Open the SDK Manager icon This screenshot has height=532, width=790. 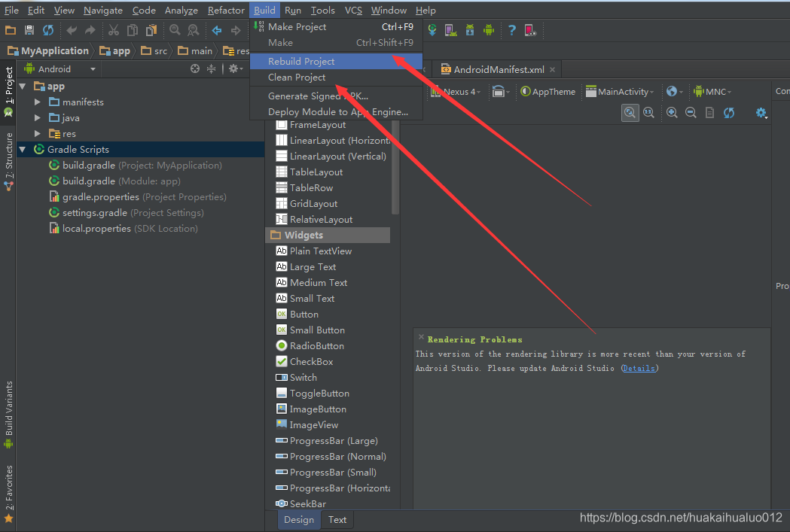[470, 30]
